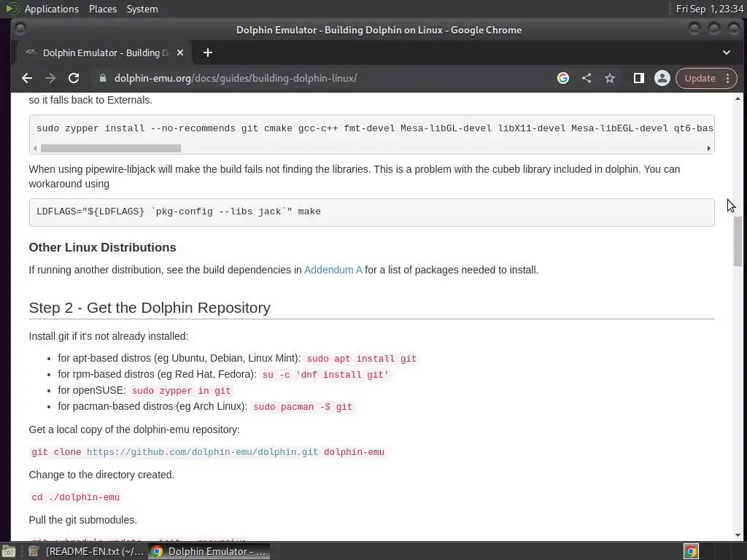
Task: Open the Applications menu
Action: point(52,9)
